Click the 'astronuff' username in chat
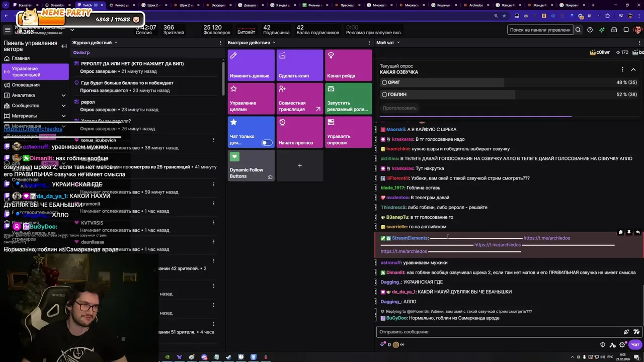The width and height of the screenshot is (644, 362). click(391, 262)
